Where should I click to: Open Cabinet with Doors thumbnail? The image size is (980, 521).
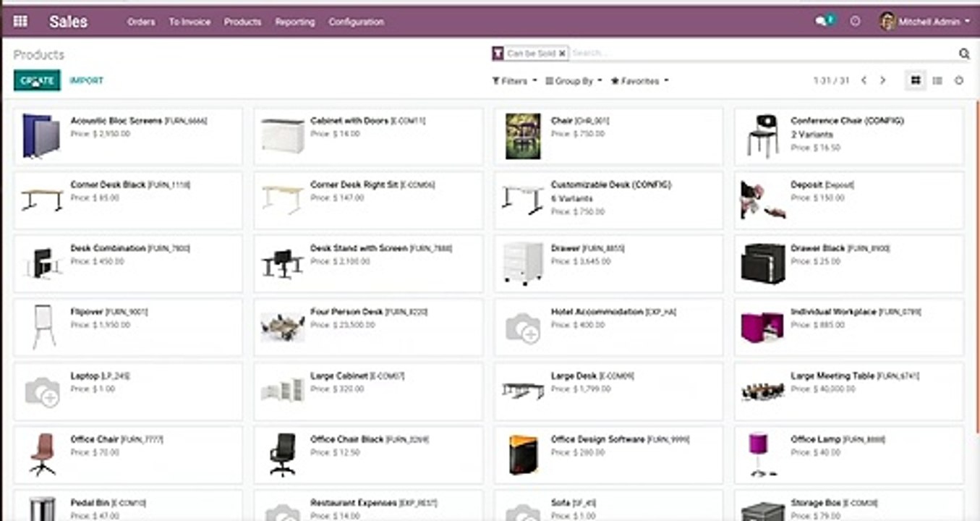pyautogui.click(x=283, y=136)
